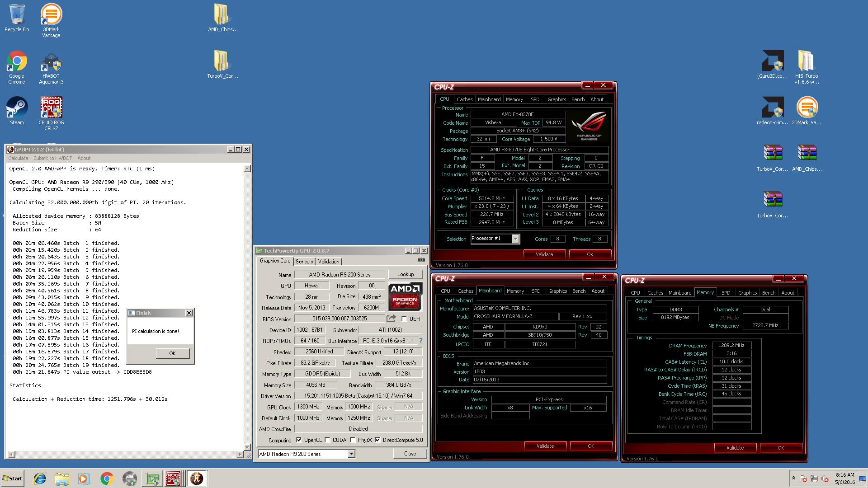Open HWBOT Aquamark3 desktop shortcut
The width and height of the screenshot is (868, 488).
tap(51, 68)
